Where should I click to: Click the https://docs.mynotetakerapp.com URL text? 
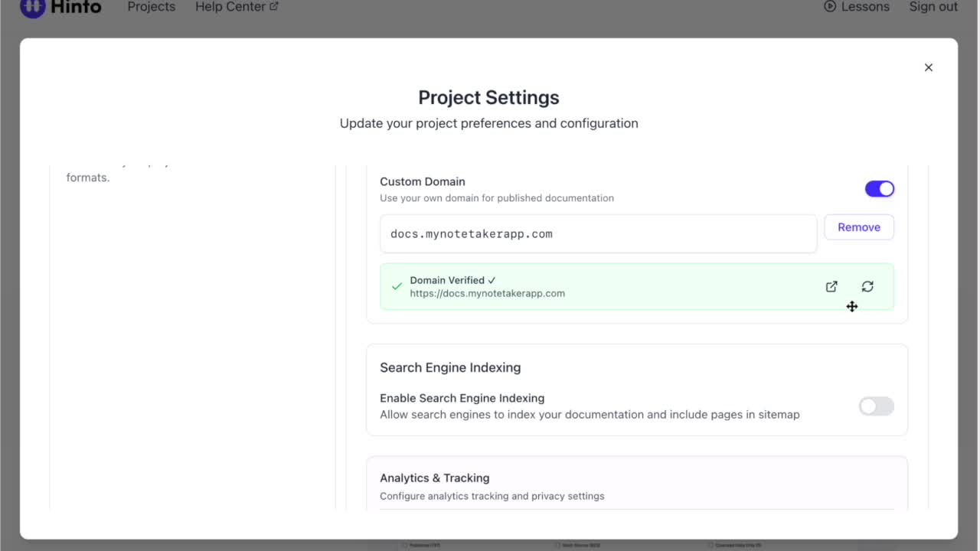click(487, 293)
